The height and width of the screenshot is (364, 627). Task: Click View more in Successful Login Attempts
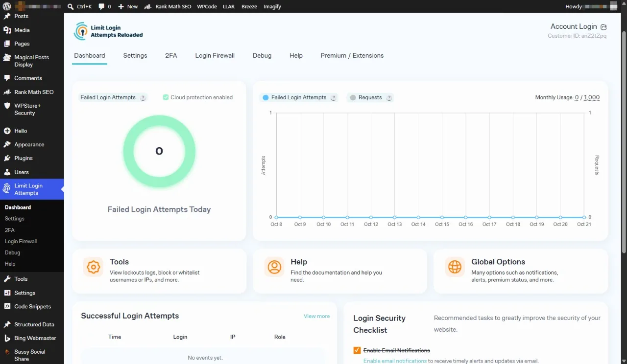point(316,316)
